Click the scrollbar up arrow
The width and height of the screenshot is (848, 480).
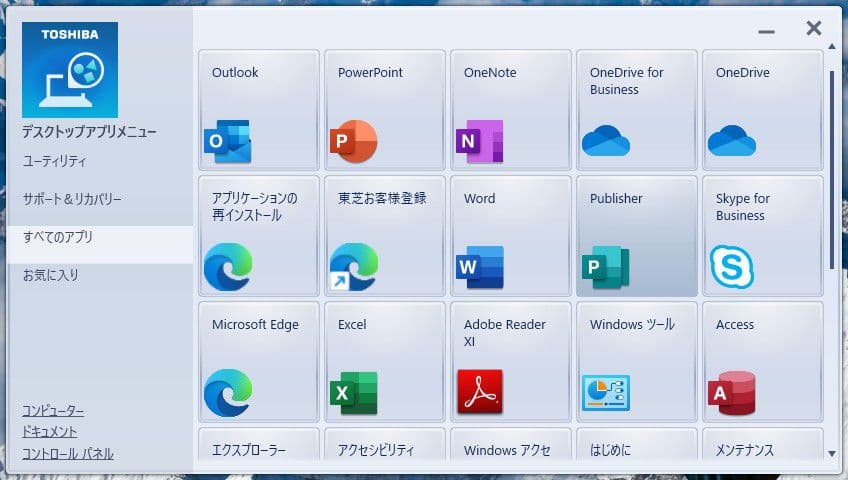point(832,47)
